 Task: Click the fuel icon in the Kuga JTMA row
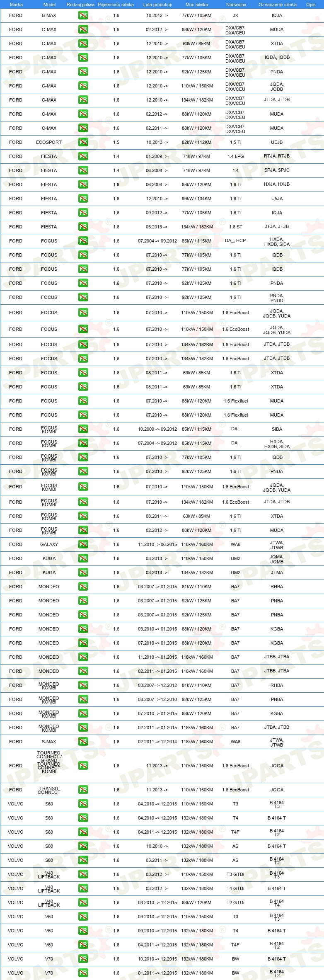pyautogui.click(x=83, y=572)
